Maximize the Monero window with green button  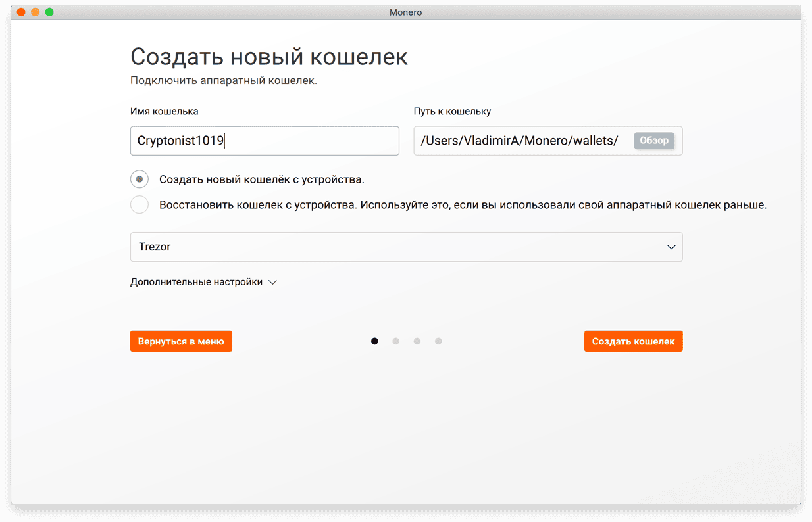(49, 12)
